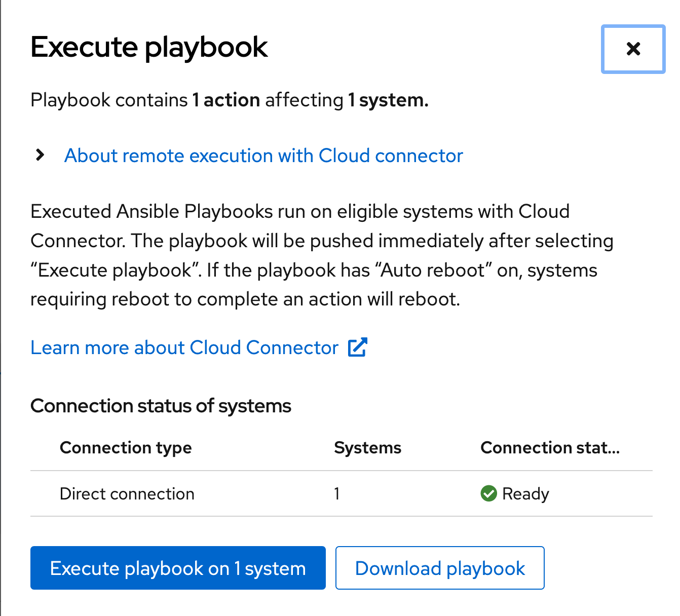This screenshot has width=680, height=616.
Task: Click the Download playbook button
Action: tap(439, 568)
